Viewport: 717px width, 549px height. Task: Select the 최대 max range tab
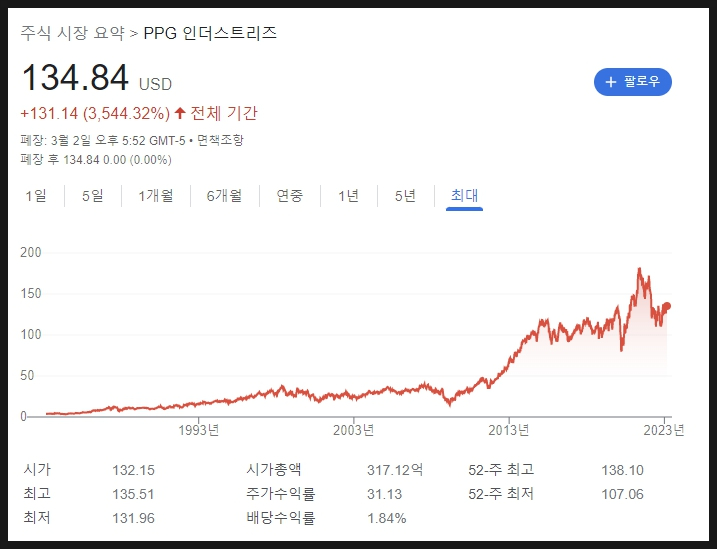click(x=465, y=196)
